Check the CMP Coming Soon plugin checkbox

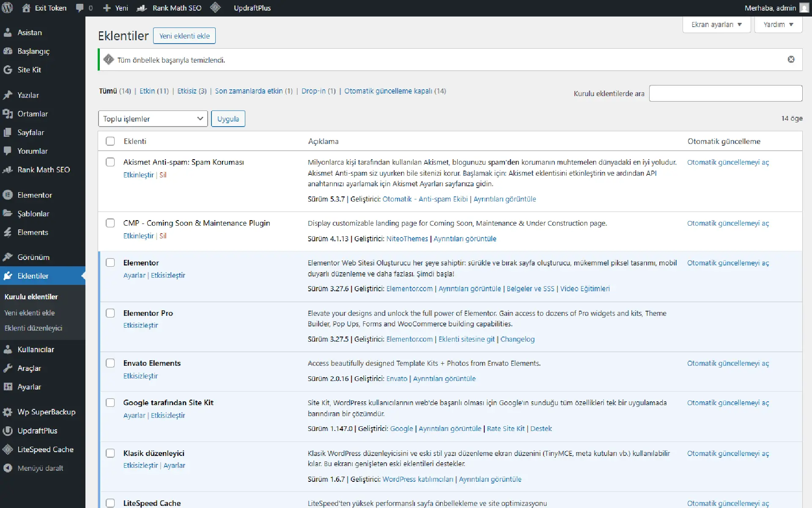click(x=110, y=223)
